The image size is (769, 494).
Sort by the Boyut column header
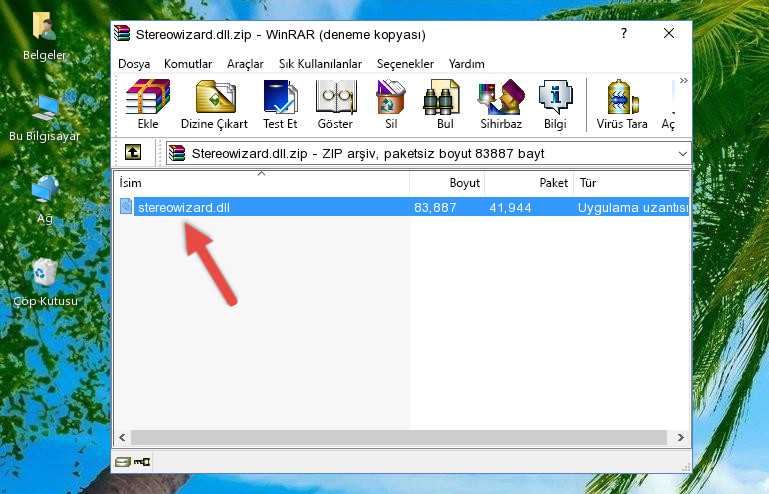click(x=447, y=183)
